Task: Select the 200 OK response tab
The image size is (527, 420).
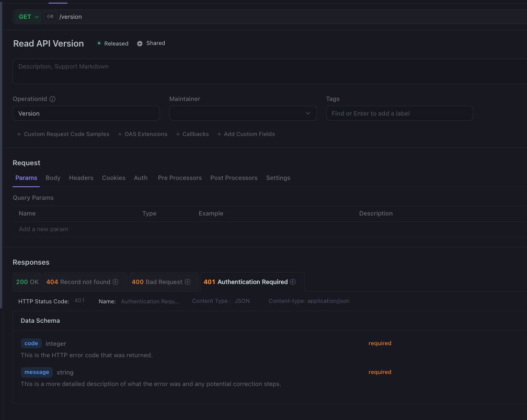Action: [27, 282]
